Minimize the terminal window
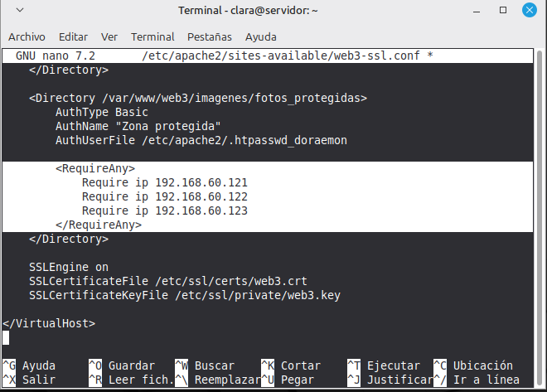The height and width of the screenshot is (392, 547). 479,12
